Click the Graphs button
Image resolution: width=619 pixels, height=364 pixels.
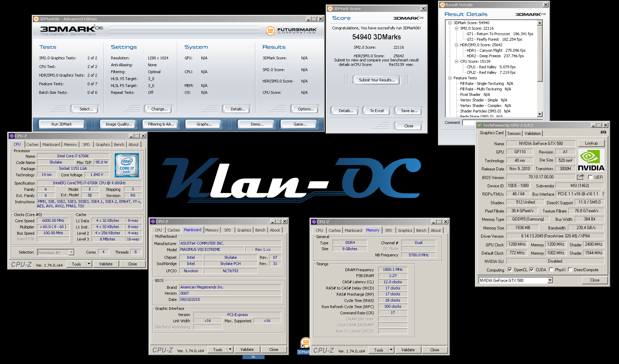tap(204, 124)
